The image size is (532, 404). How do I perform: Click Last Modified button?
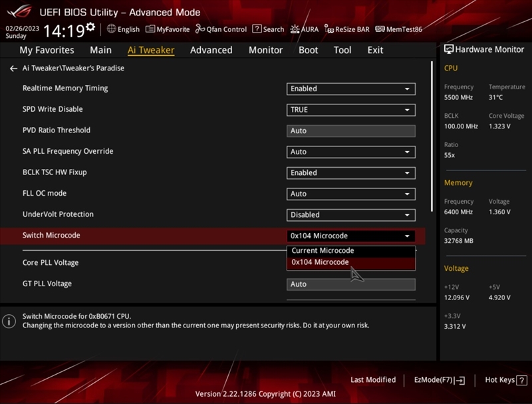[373, 380]
